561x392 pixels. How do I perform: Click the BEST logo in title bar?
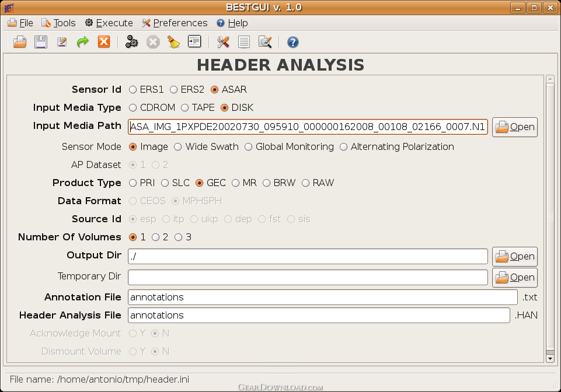click(x=9, y=8)
